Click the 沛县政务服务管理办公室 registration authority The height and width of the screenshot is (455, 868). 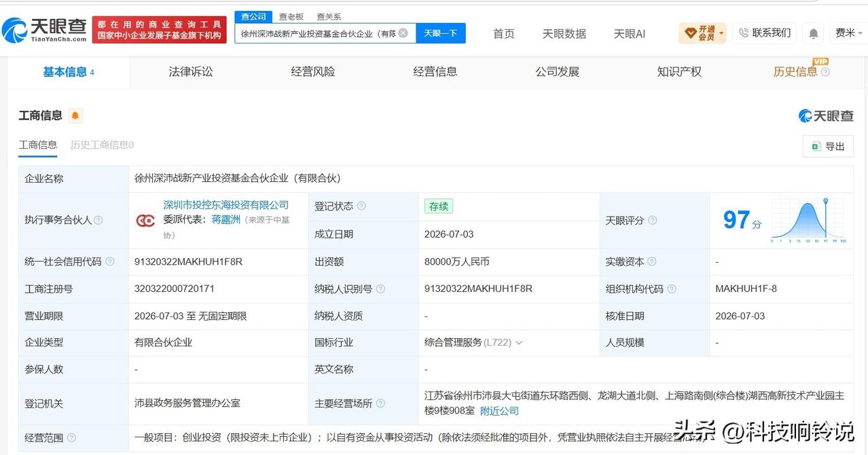[x=187, y=403]
